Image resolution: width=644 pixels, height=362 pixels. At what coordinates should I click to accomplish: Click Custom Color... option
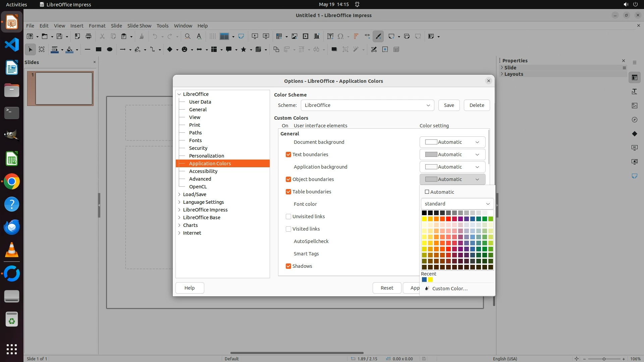click(449, 289)
